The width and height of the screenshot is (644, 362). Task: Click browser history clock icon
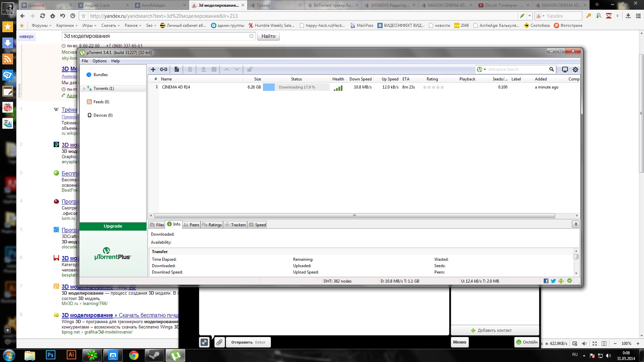tap(73, 16)
